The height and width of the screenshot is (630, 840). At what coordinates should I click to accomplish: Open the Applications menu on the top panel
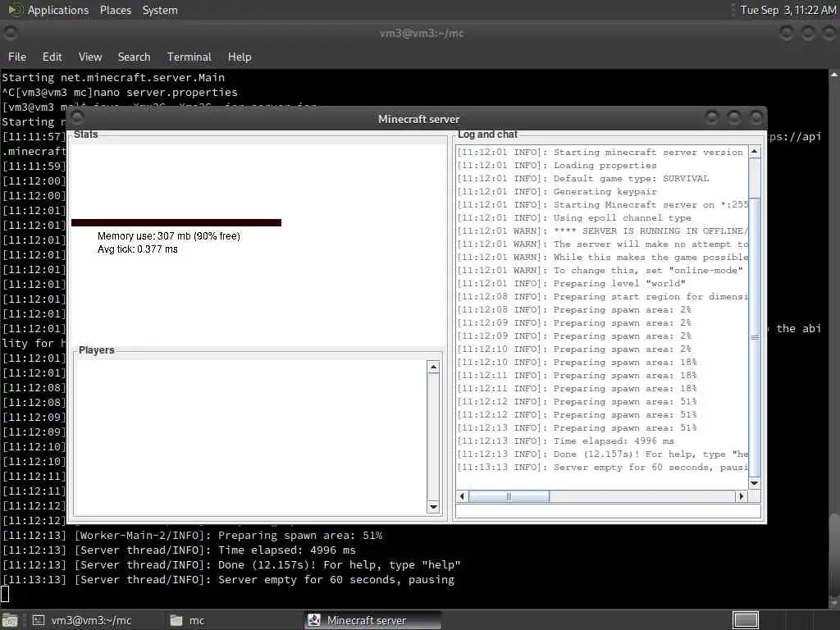[58, 10]
